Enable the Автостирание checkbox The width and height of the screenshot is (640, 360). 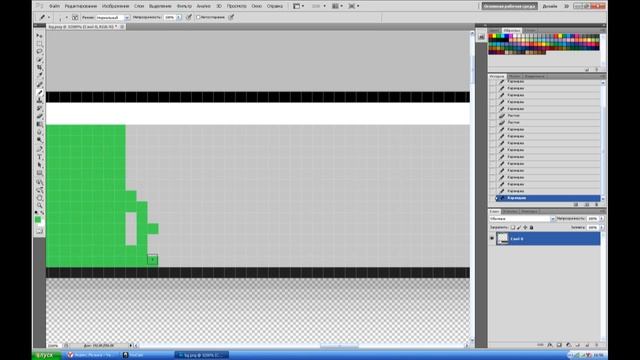coord(198,18)
